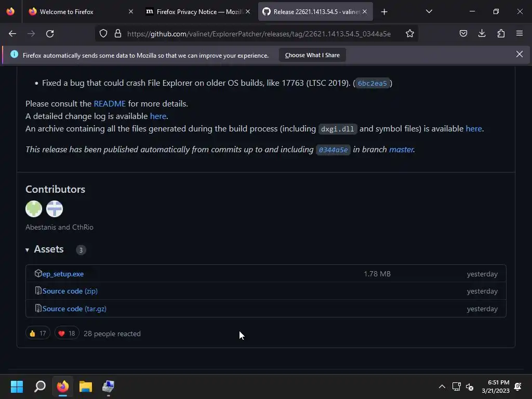Show hidden system tray icons

click(x=442, y=387)
